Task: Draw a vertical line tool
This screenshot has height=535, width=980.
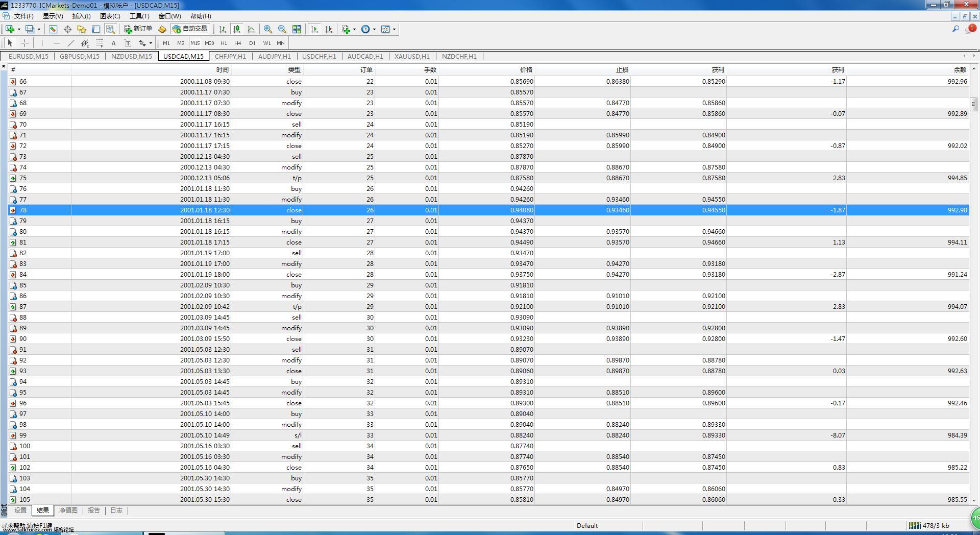Action: pyautogui.click(x=42, y=43)
